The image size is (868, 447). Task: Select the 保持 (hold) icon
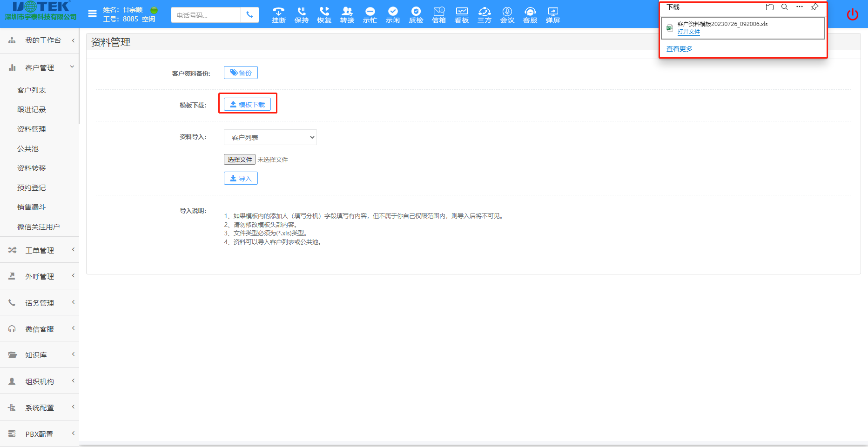pos(301,14)
